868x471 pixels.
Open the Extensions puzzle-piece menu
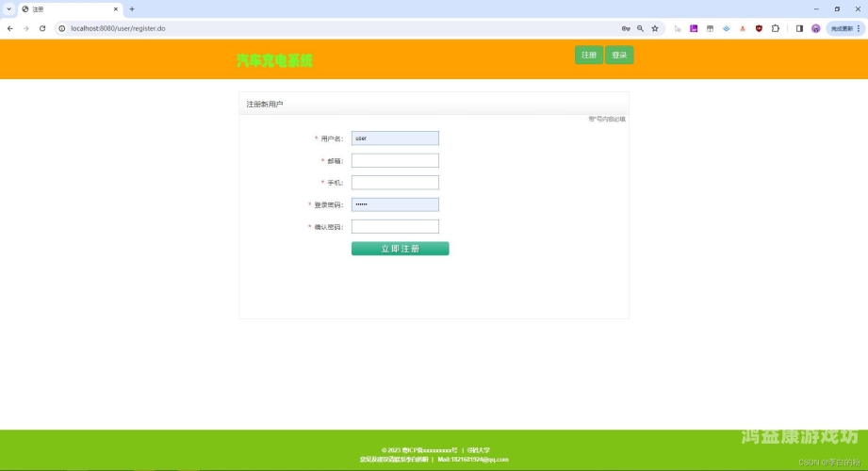776,28
